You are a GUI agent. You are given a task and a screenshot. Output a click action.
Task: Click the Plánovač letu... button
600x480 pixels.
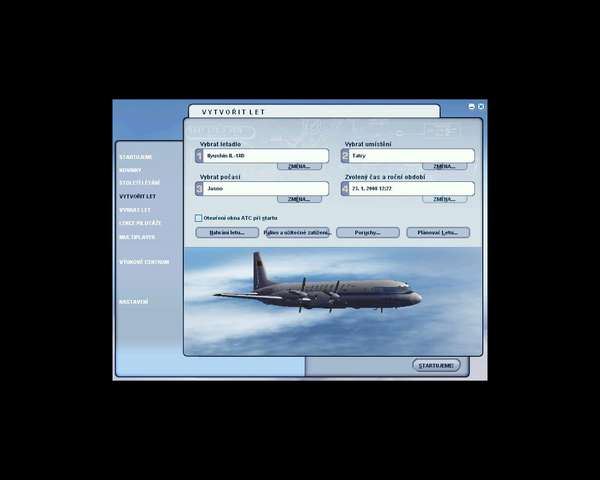coord(438,232)
